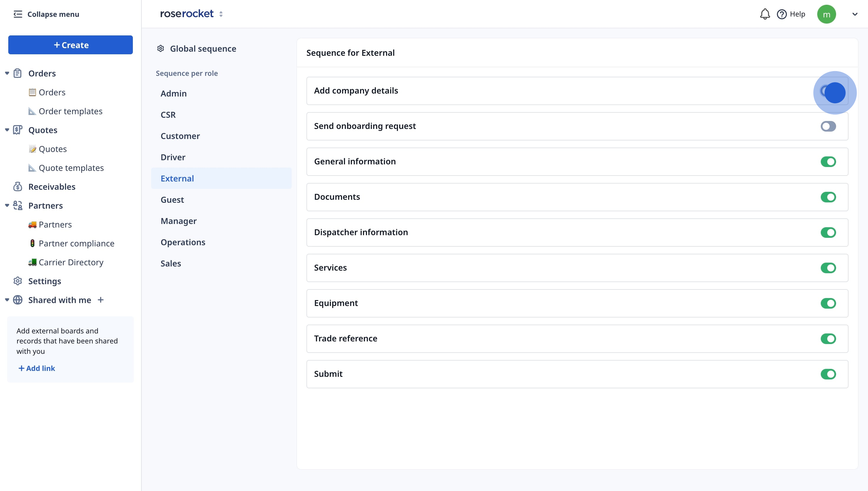This screenshot has height=491, width=868.
Task: Toggle the Services step off
Action: pos(828,268)
